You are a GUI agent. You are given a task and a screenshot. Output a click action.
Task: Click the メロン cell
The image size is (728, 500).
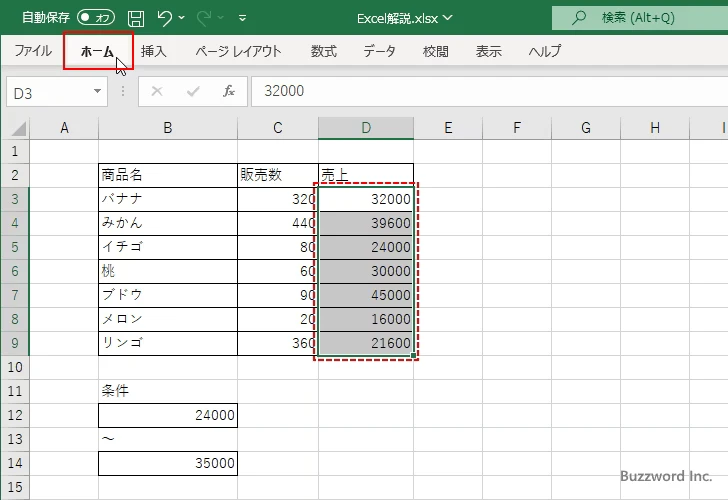click(168, 319)
